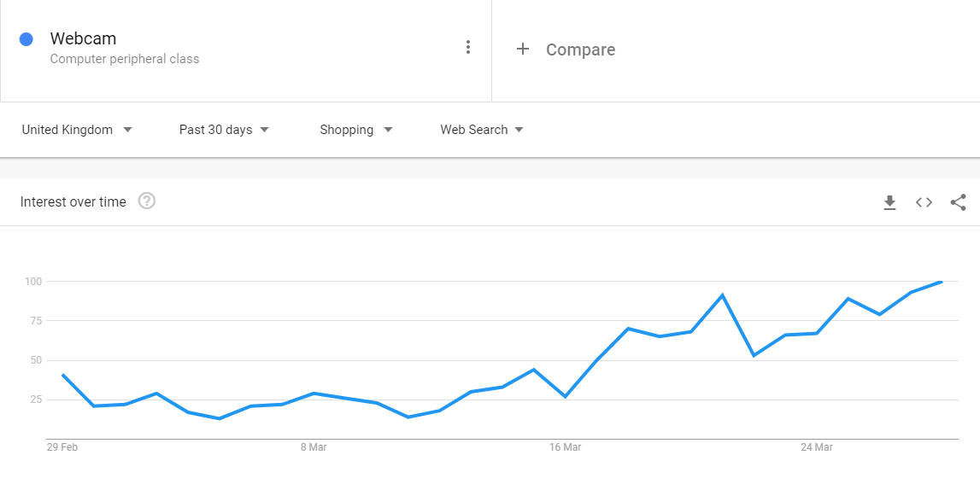Open the Webcam term options menu
This screenshot has height=490, width=980.
tap(467, 48)
